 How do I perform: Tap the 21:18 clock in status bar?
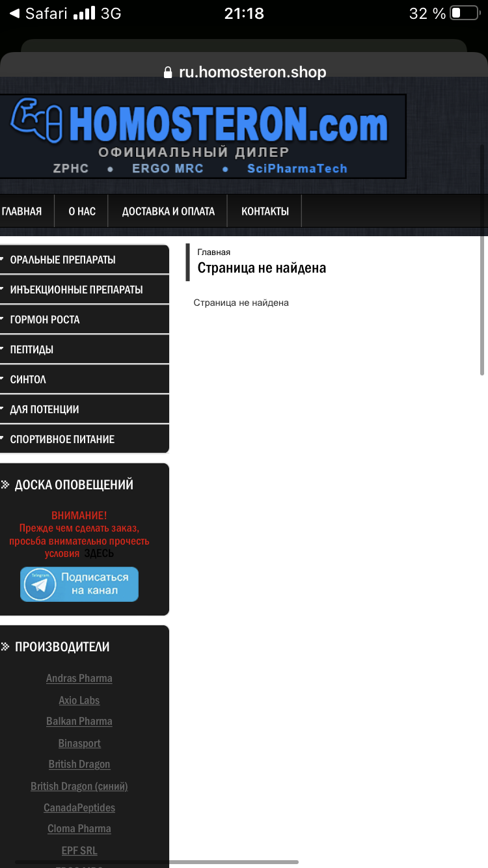click(x=244, y=13)
